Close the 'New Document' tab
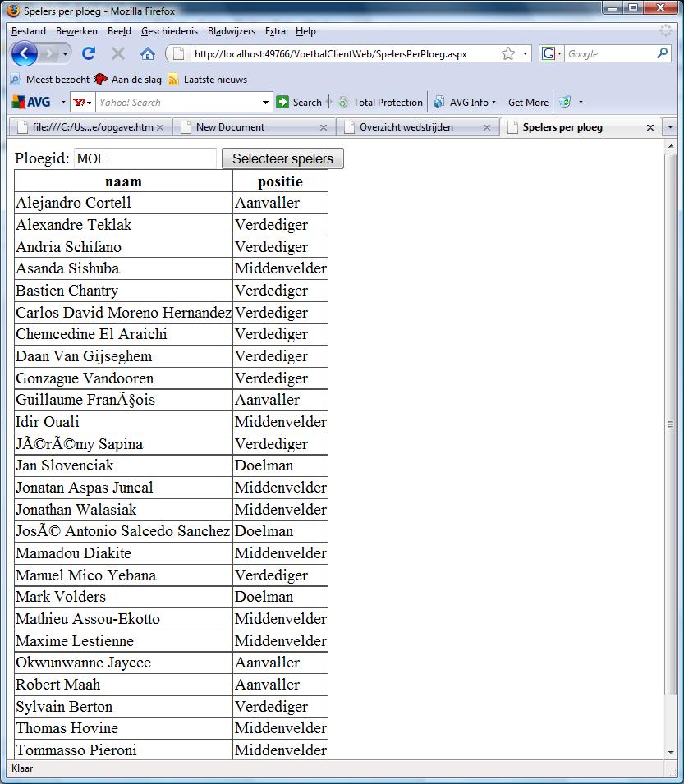The width and height of the screenshot is (684, 784). (324, 127)
